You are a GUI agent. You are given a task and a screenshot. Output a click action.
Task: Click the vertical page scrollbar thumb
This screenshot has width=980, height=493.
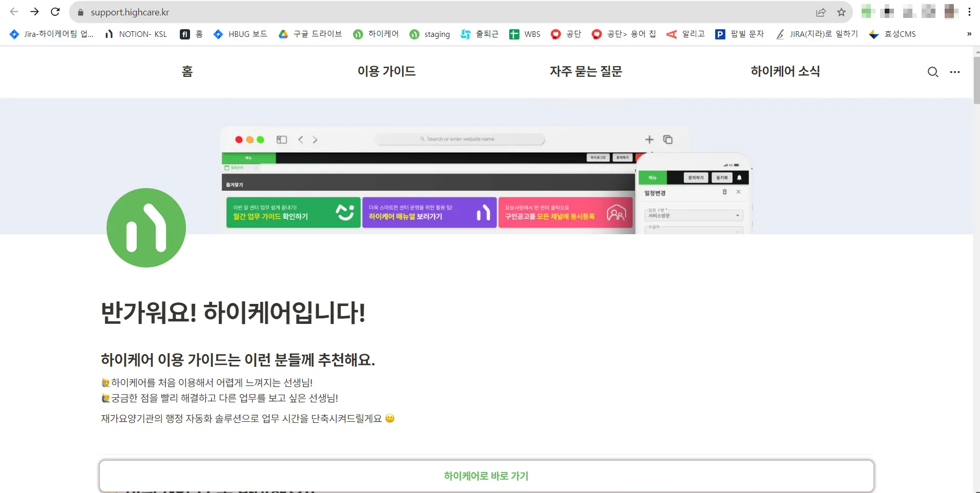[976, 80]
